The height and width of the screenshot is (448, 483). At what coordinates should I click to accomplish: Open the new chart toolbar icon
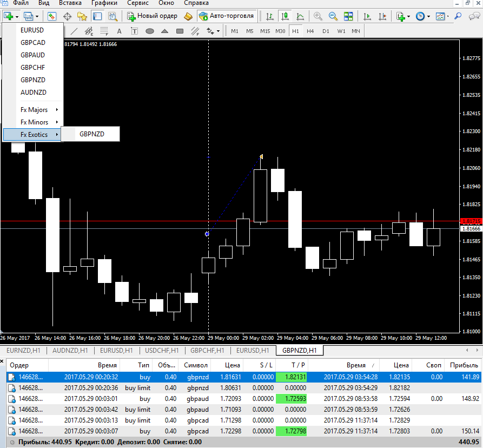[x=8, y=16]
